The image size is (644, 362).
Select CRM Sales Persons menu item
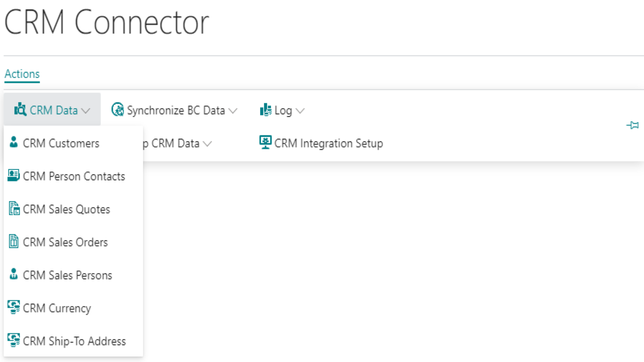point(73,275)
